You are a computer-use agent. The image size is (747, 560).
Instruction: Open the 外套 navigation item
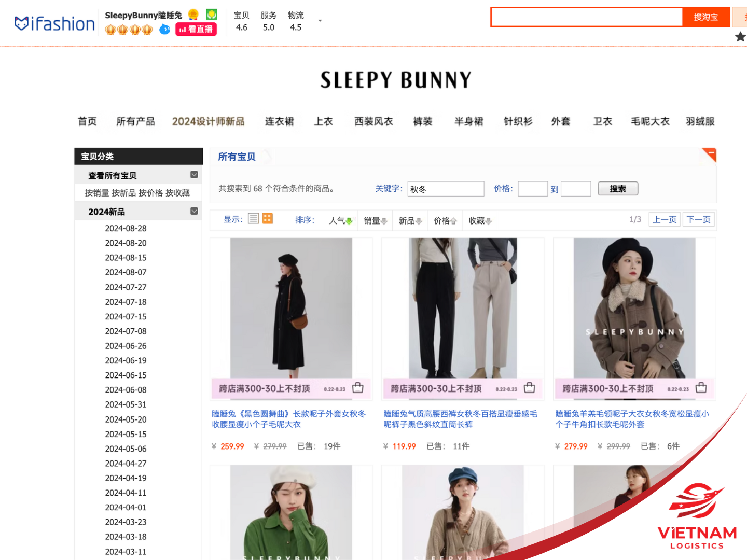pyautogui.click(x=561, y=121)
